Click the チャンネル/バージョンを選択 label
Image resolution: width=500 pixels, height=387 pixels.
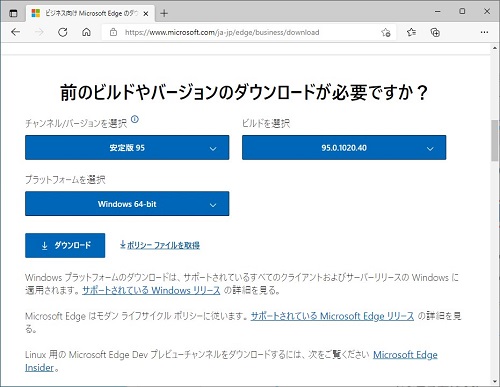(x=76, y=123)
